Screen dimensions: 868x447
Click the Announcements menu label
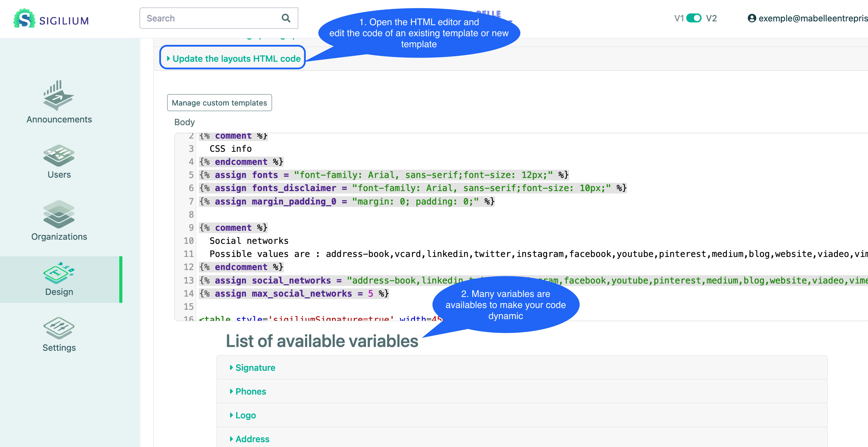59,119
